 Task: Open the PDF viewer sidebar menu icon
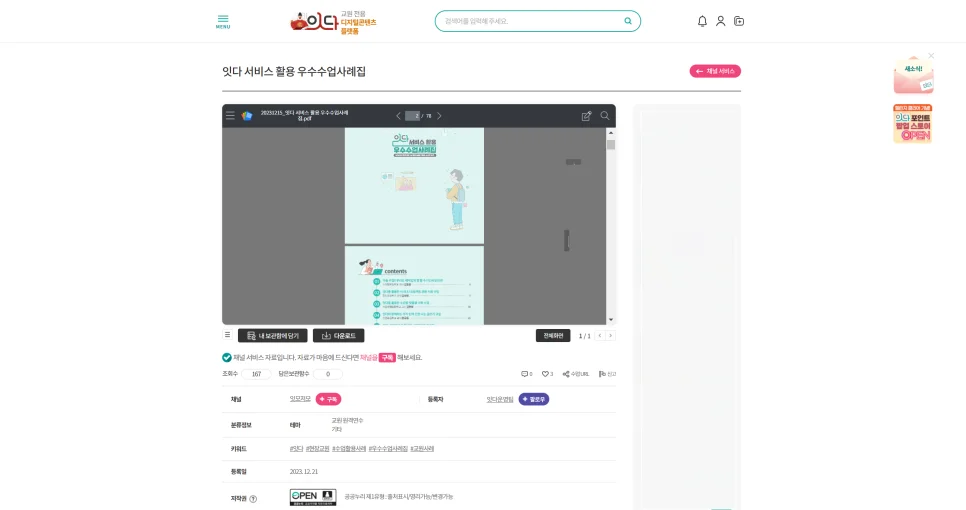(x=230, y=116)
